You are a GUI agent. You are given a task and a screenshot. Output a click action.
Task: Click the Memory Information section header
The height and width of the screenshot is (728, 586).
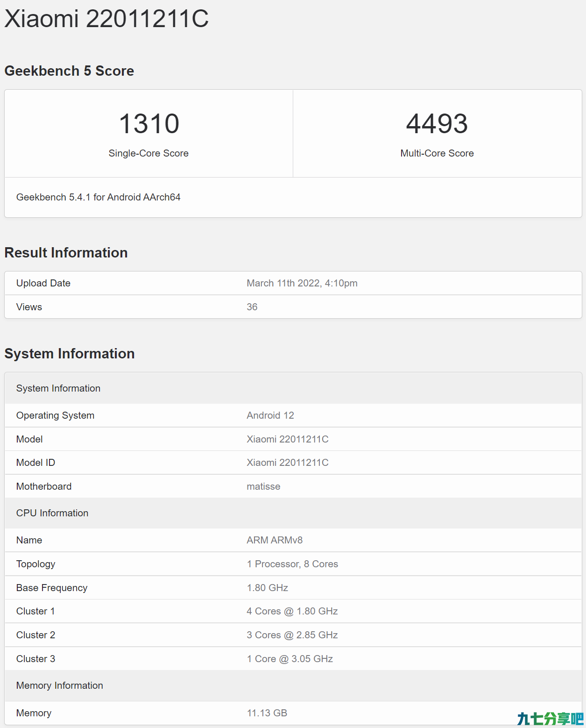(293, 685)
